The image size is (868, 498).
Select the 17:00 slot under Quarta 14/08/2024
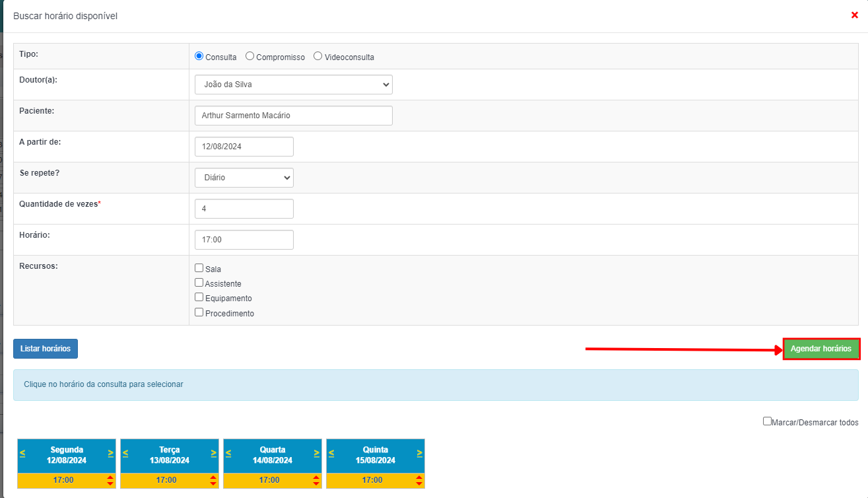(x=269, y=480)
